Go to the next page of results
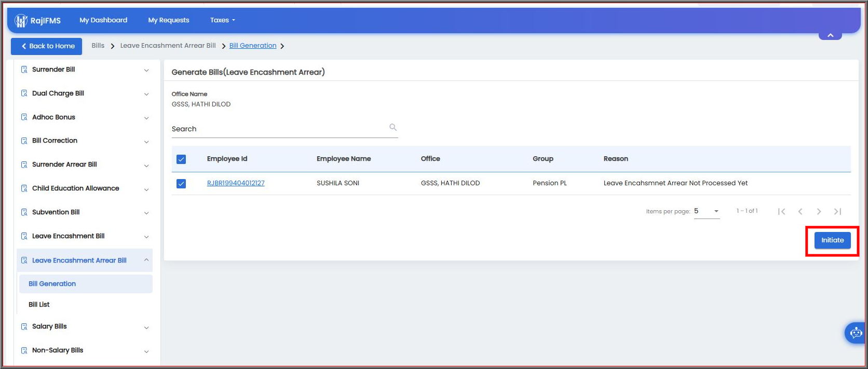This screenshot has height=369, width=868. (819, 211)
